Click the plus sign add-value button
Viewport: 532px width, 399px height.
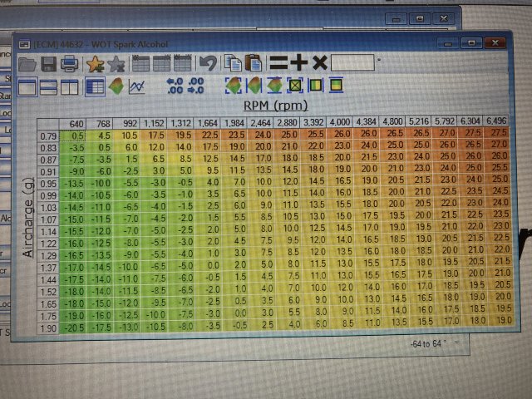point(299,63)
